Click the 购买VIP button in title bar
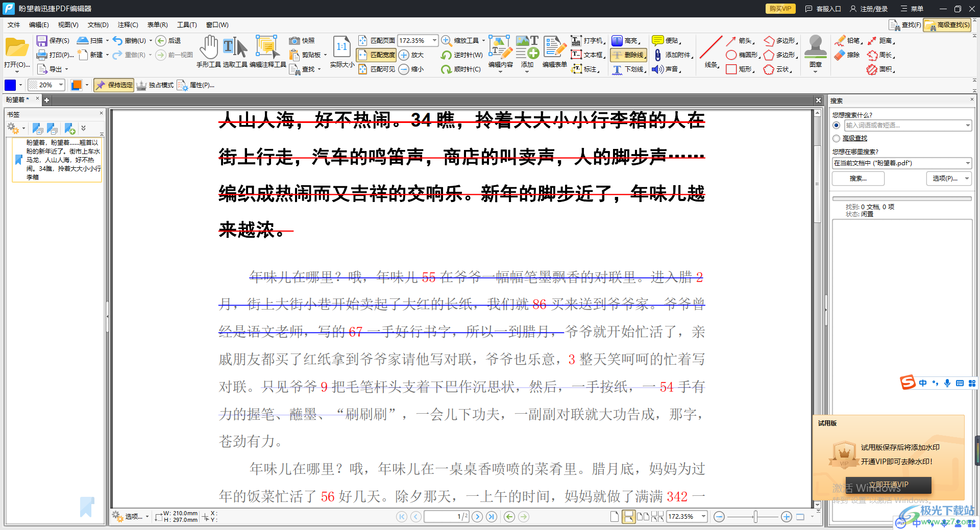Screen dimensions: 980x530 (780, 9)
